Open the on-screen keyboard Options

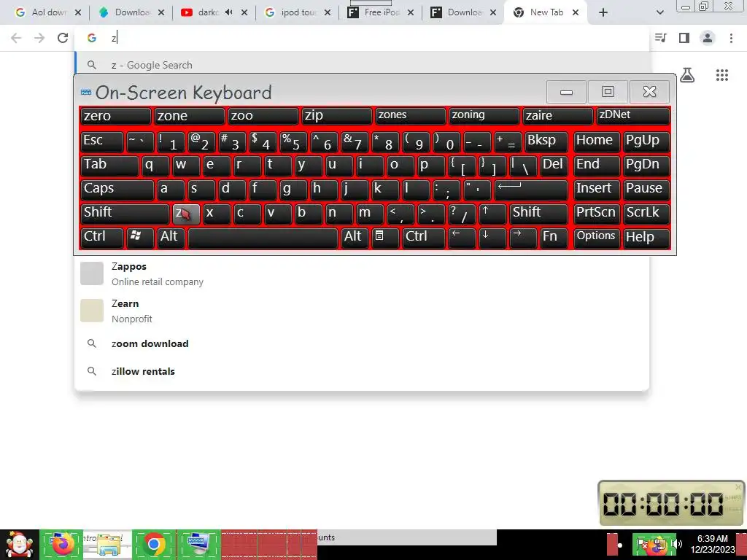597,237
